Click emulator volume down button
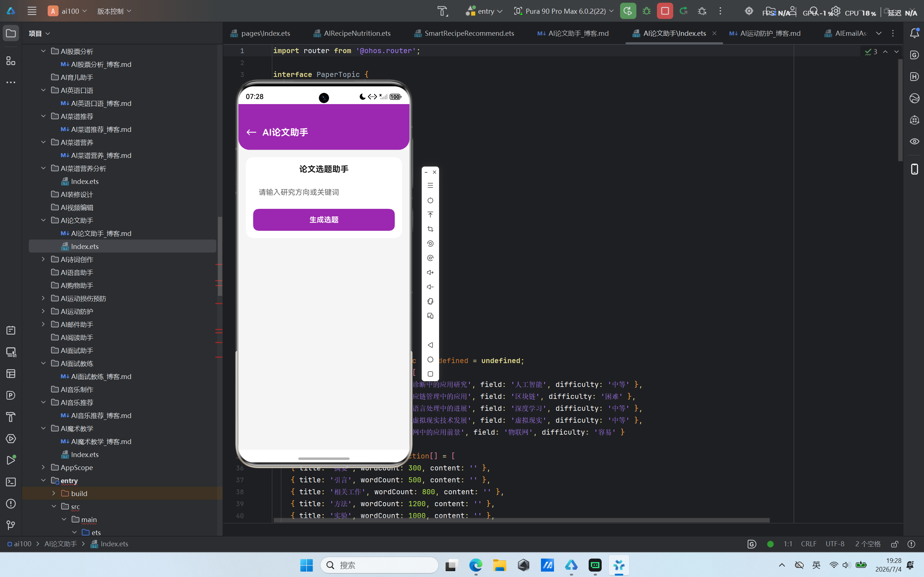This screenshot has height=577, width=924. click(430, 287)
